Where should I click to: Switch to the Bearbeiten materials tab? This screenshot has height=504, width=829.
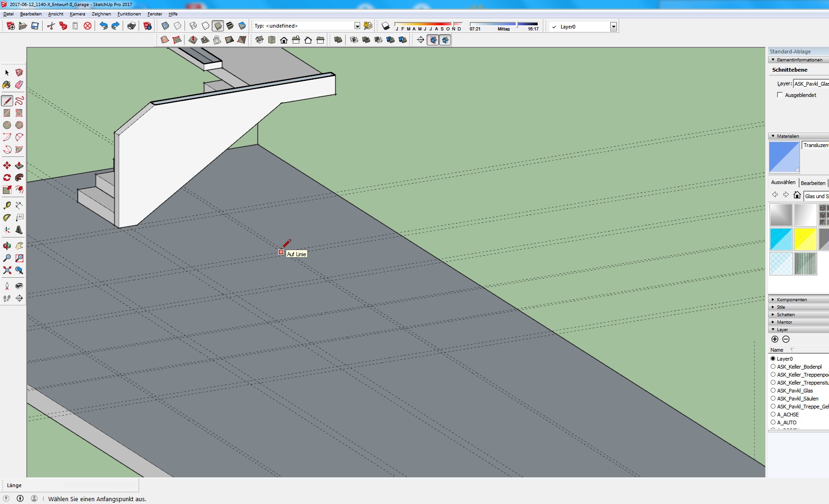[x=813, y=183]
